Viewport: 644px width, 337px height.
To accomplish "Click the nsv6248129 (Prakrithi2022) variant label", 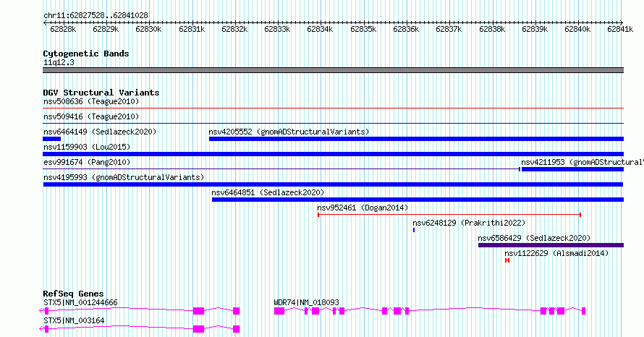I will tap(469, 223).
